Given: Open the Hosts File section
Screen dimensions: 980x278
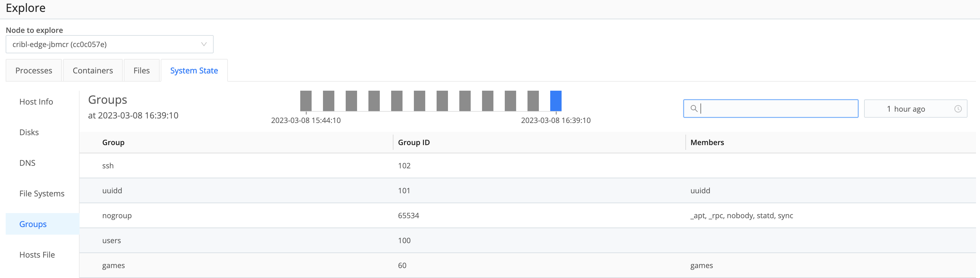Looking at the screenshot, I should (37, 254).
